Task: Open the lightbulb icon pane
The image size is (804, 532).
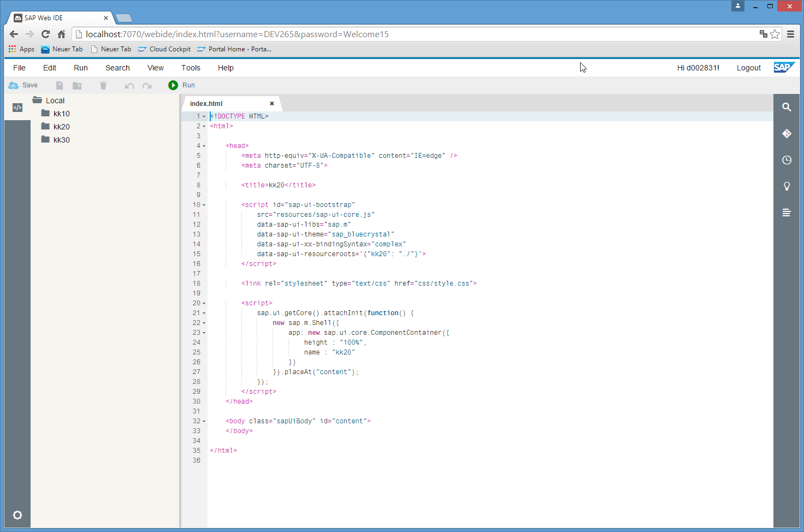Action: click(x=787, y=186)
